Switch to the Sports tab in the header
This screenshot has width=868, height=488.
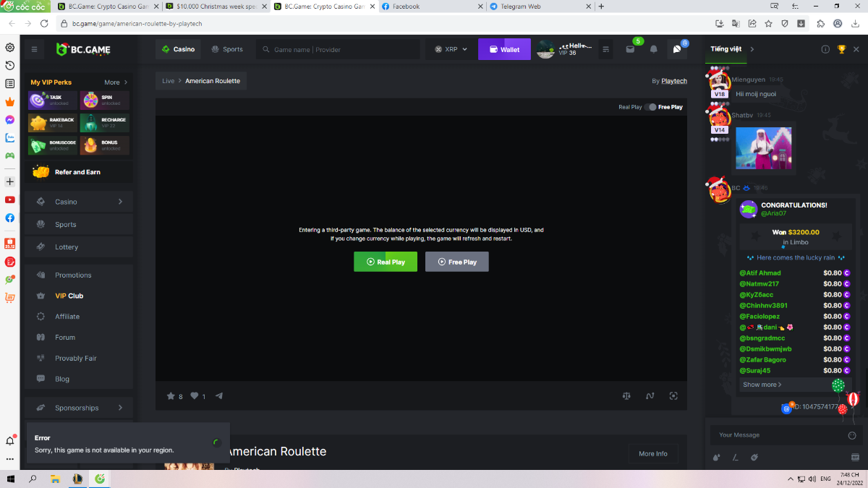point(226,50)
